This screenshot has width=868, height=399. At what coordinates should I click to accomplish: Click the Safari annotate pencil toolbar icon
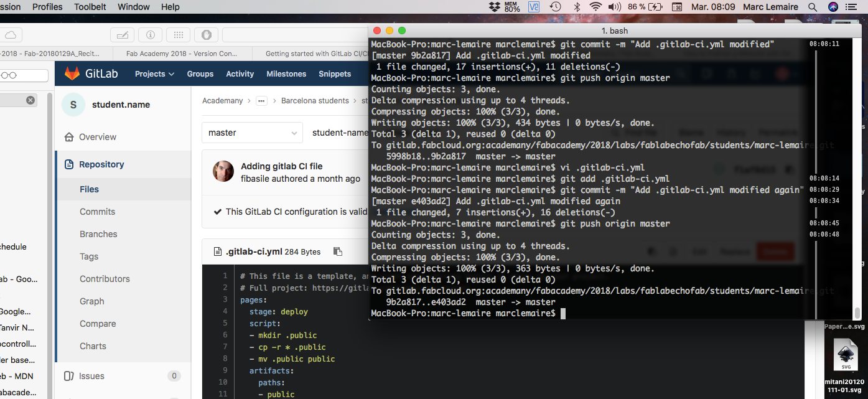tap(122, 34)
